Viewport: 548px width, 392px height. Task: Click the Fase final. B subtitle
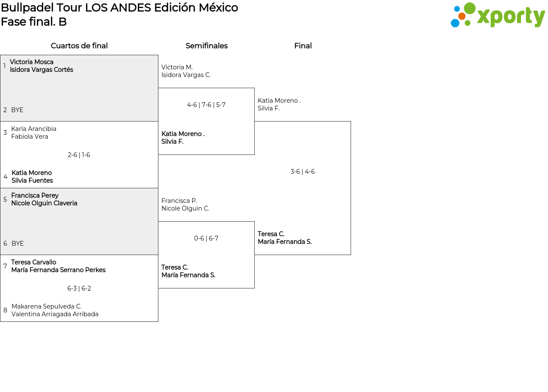(x=34, y=22)
